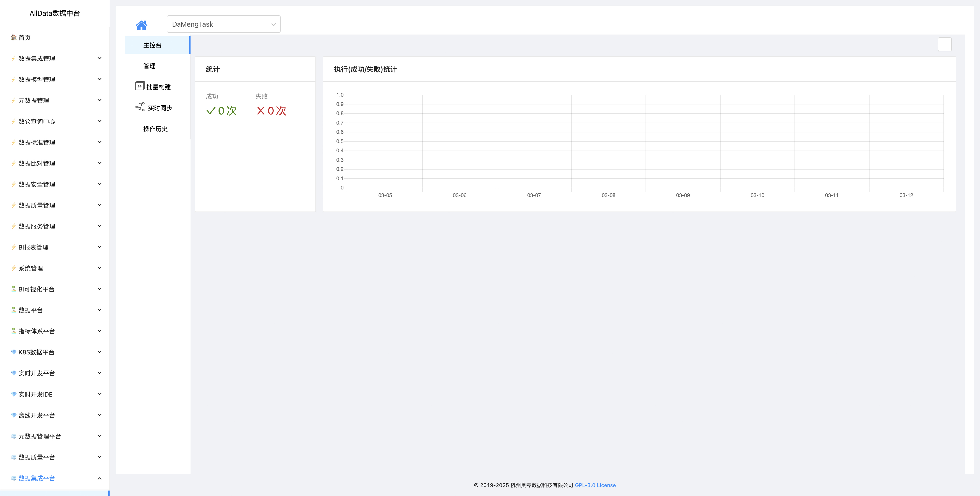Go to 操作历史 in side menu
Image resolution: width=980 pixels, height=496 pixels.
pyautogui.click(x=155, y=129)
